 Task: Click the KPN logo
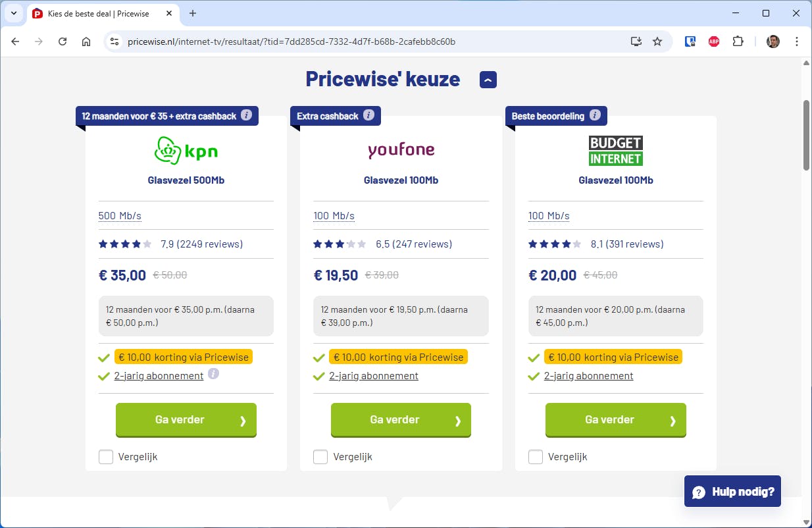(x=186, y=151)
